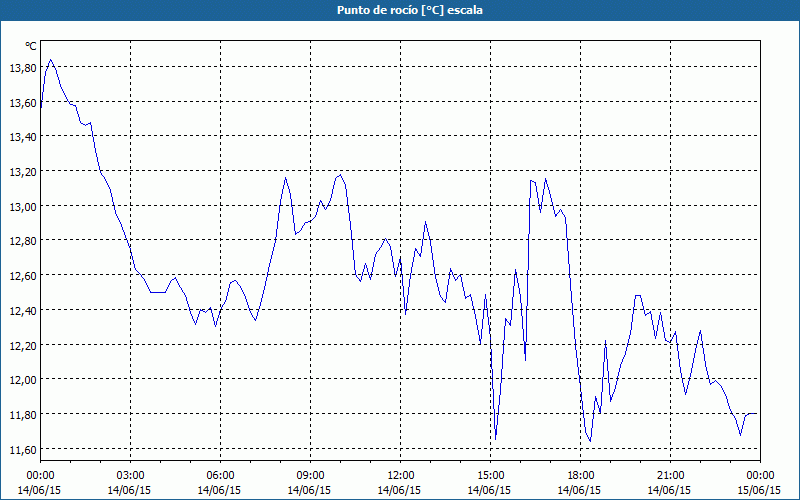The image size is (800, 500).
Task: Click the 12,00 y-axis label
Action: coord(23,381)
